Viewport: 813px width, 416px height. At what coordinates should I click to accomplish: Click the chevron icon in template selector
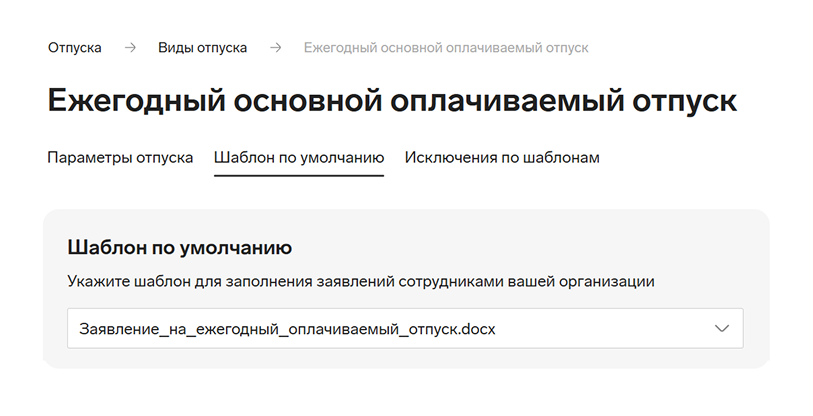click(x=722, y=328)
